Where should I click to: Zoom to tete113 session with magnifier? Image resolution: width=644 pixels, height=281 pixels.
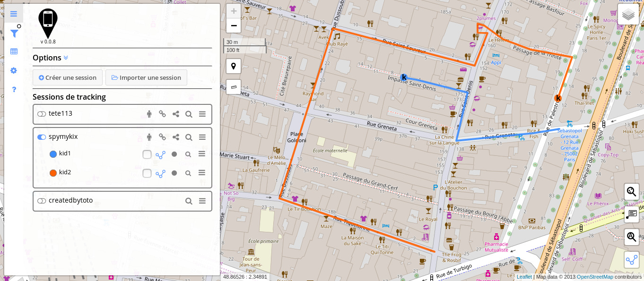(x=189, y=114)
